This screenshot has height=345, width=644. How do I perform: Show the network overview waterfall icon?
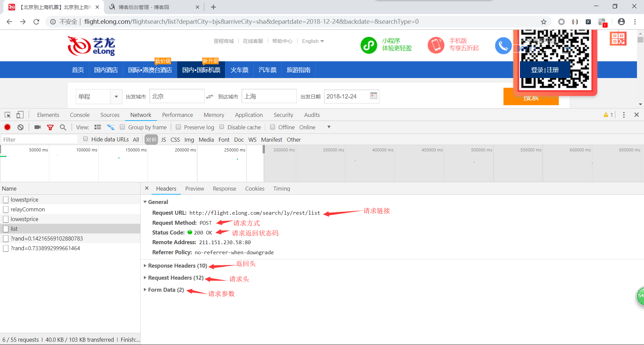[111, 127]
